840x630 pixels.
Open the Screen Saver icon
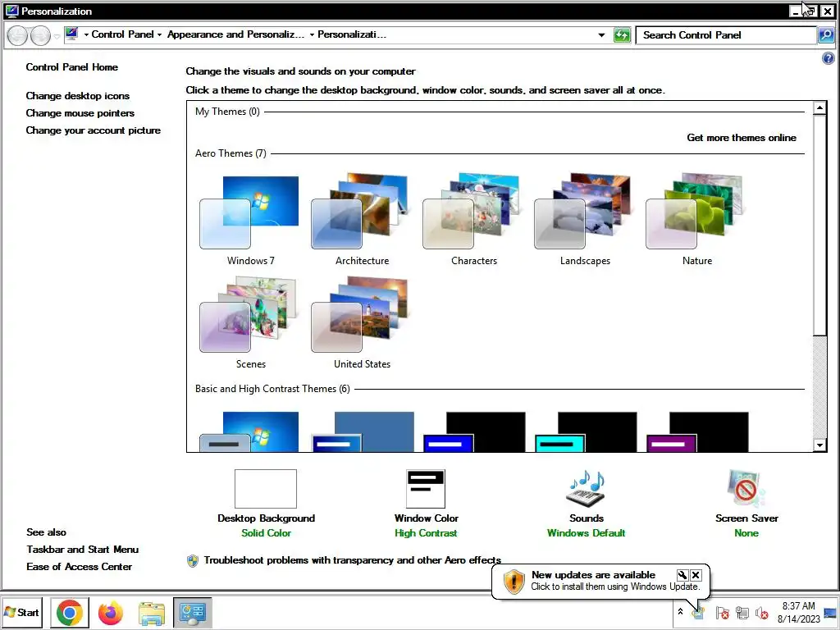click(x=746, y=489)
